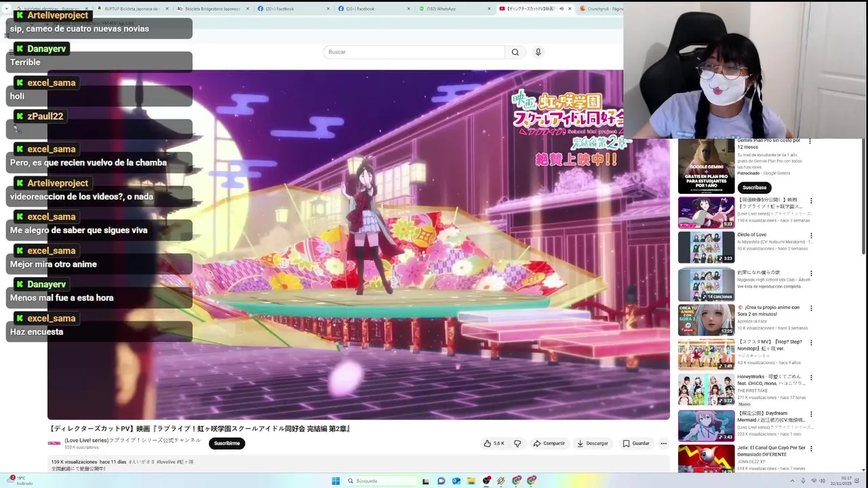Open options for the 5:33 Love Live movie video
Screen dimensions: 868x488
[811, 201]
